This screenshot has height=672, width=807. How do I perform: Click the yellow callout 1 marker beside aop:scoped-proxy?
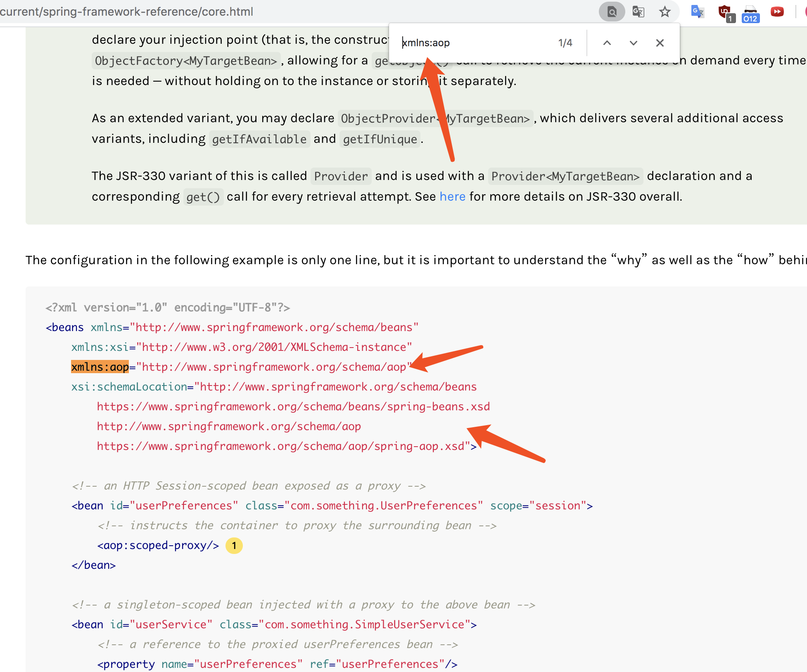tap(234, 545)
